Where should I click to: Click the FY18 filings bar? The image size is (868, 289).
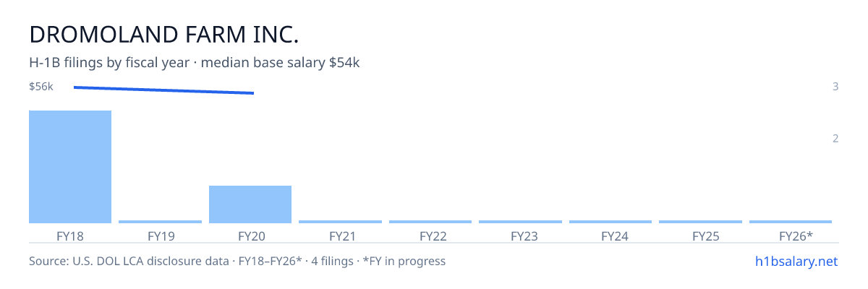(70, 167)
